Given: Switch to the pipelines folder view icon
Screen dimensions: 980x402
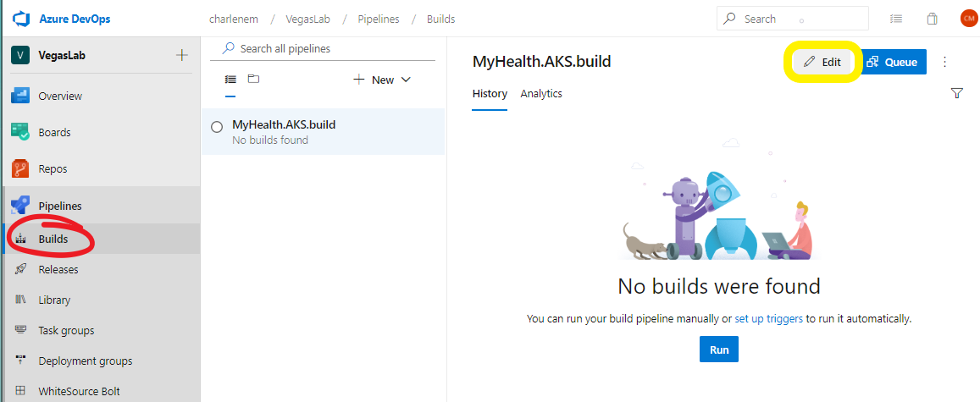Looking at the screenshot, I should coord(253,79).
